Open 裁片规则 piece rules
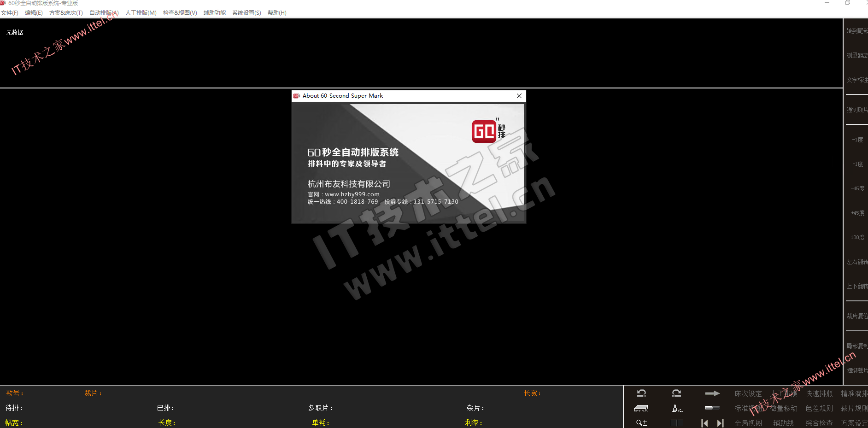 pyautogui.click(x=854, y=408)
